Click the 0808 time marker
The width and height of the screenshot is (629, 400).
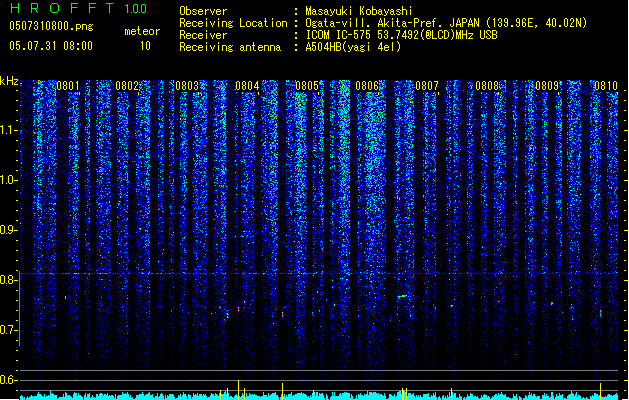(487, 86)
